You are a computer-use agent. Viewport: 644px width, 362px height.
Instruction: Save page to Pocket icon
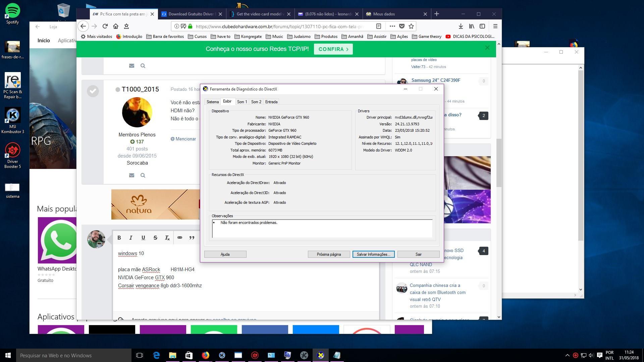(x=402, y=26)
